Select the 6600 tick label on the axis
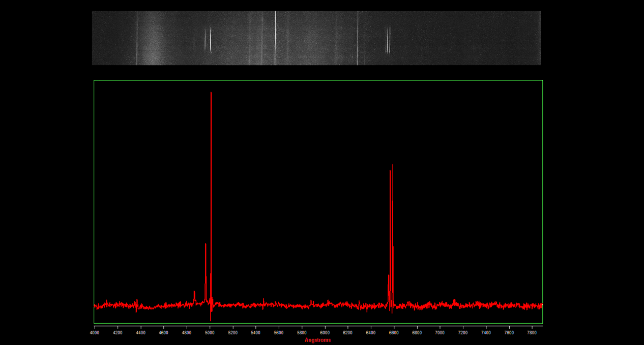The width and height of the screenshot is (644, 345). pos(394,333)
